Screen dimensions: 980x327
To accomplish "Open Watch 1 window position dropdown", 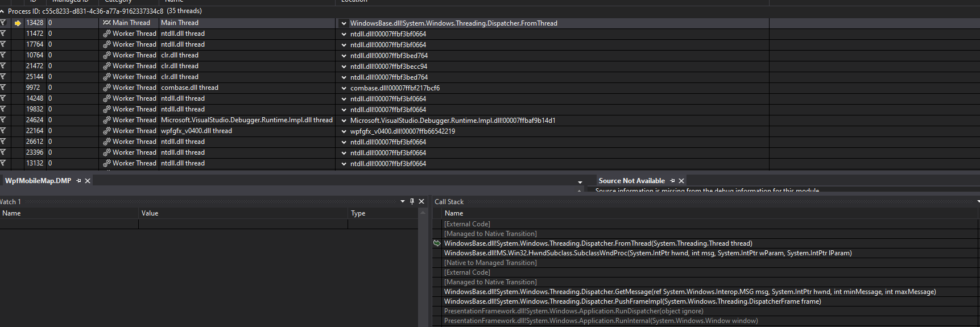I will 403,201.
